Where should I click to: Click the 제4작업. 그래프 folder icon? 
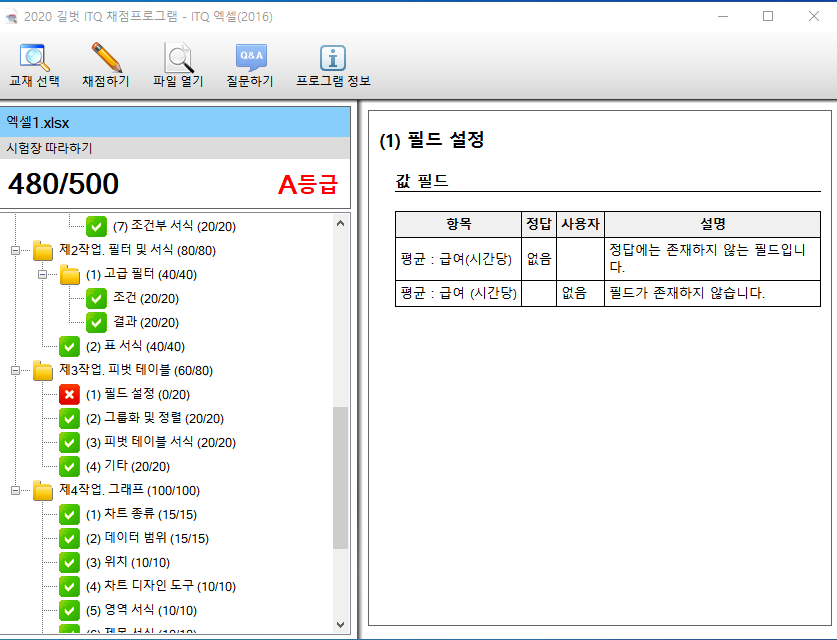(x=43, y=491)
